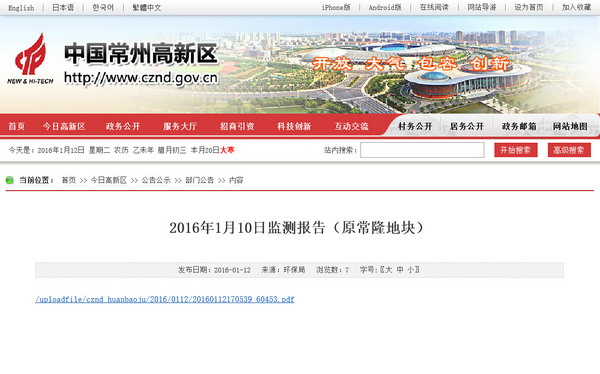The image size is (600, 374).
Task: Set font size to 大 (large)
Action: (388, 270)
